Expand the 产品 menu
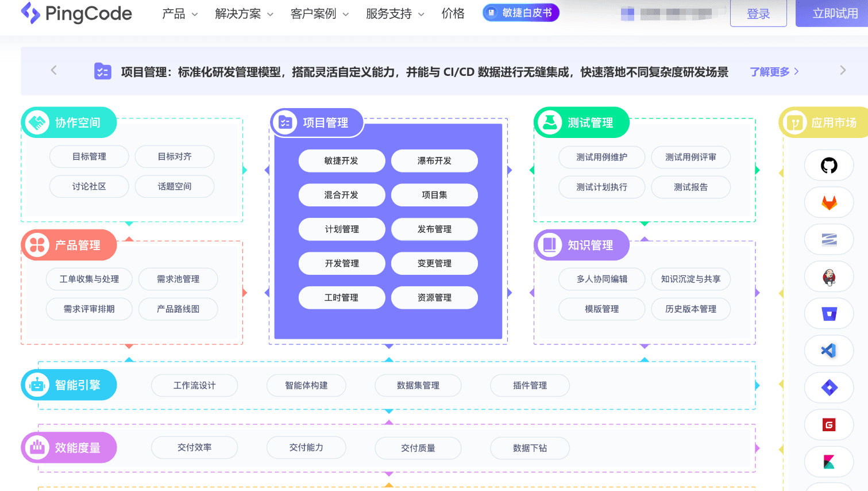This screenshot has height=491, width=868. tap(180, 14)
